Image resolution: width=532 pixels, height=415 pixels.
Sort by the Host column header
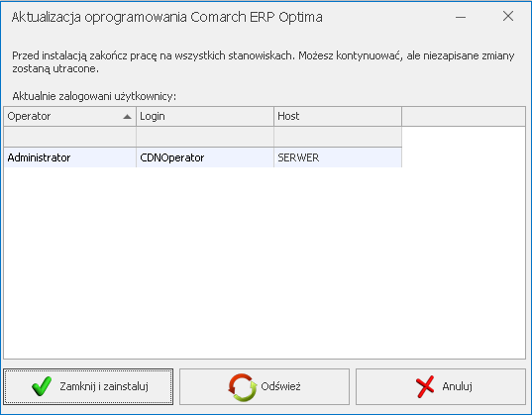coord(338,117)
